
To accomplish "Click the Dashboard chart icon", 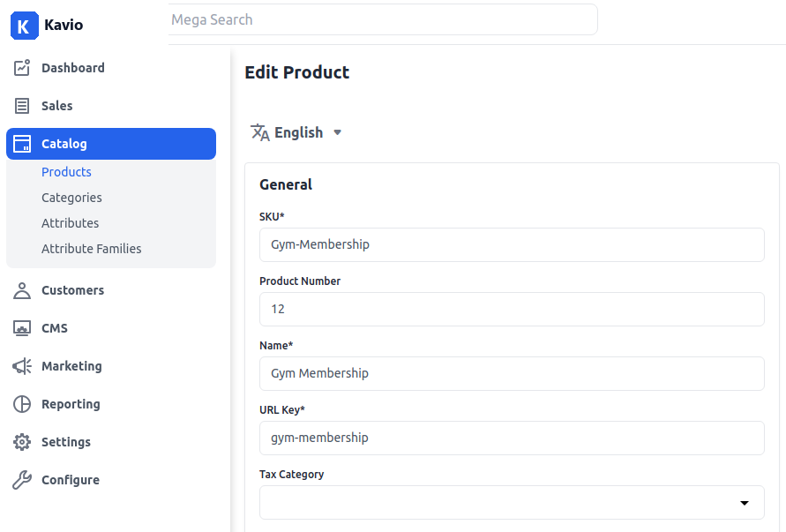I will pos(22,68).
